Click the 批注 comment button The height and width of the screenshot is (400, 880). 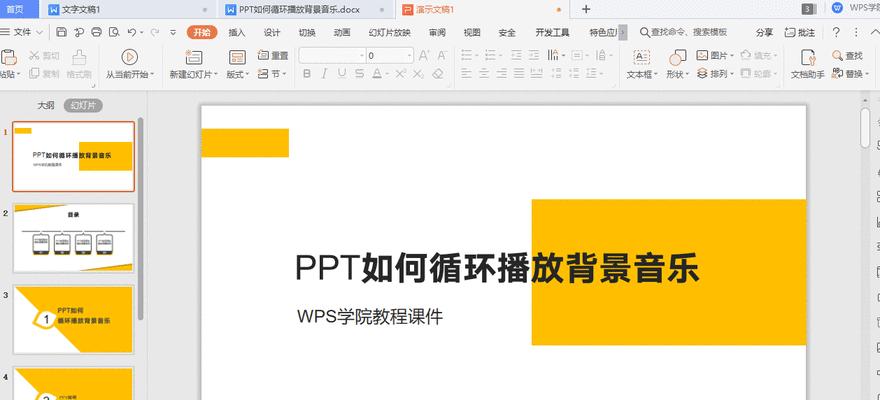pos(800,33)
